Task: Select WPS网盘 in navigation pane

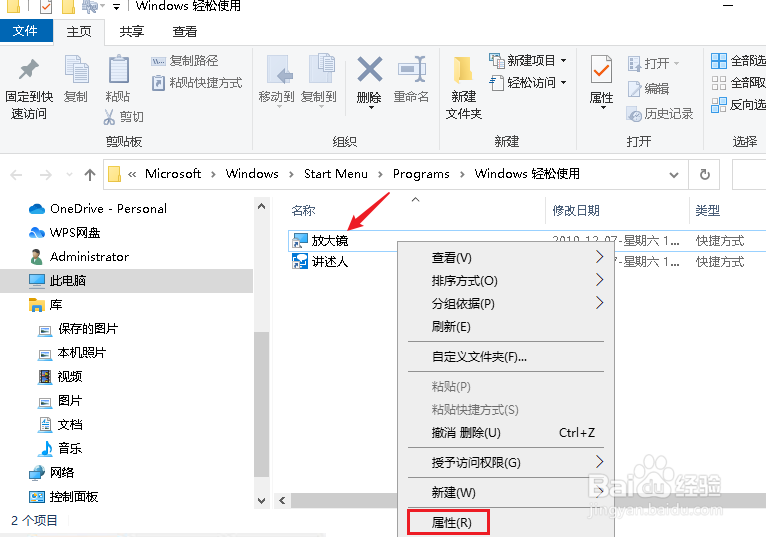Action: [64, 233]
